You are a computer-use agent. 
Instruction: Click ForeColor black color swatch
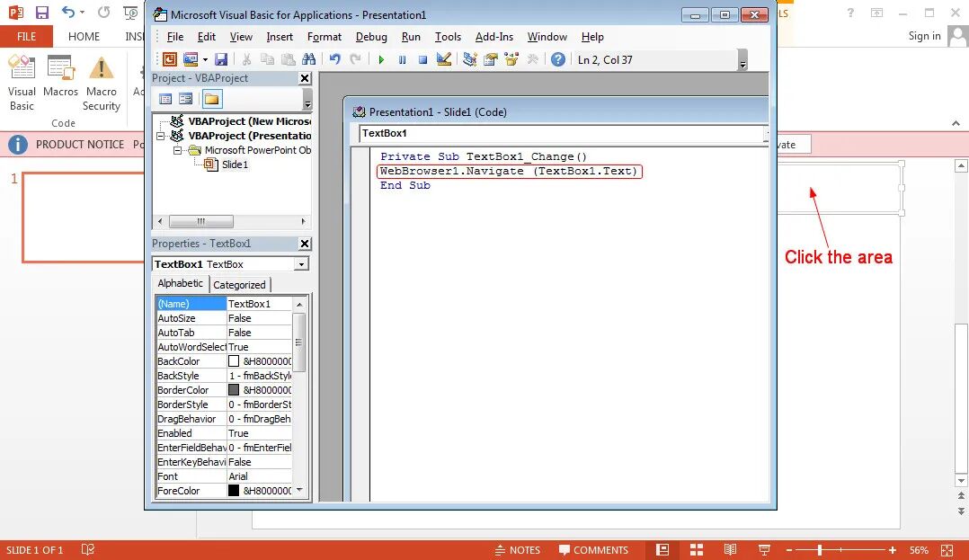pyautogui.click(x=234, y=491)
